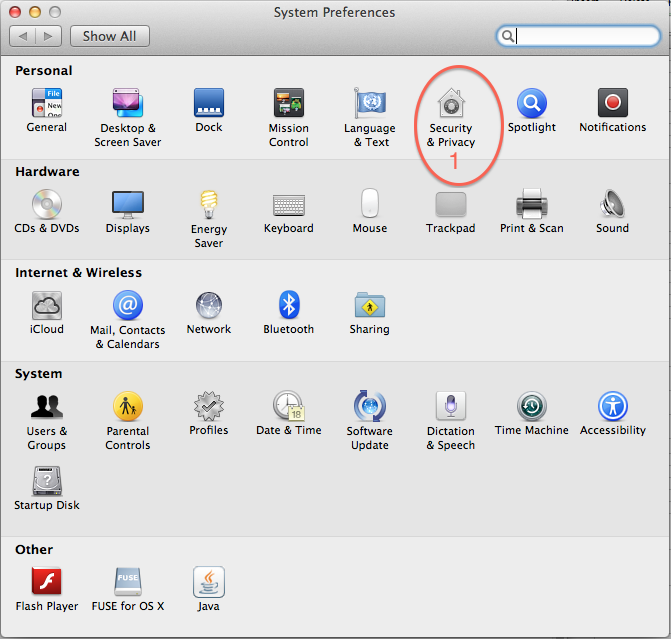Open Accessibility preferences icon

[x=613, y=406]
